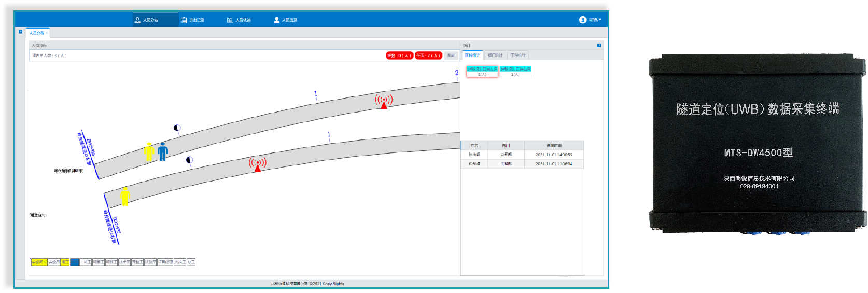Viewport: 868px width, 293px height.
Task: Close the 人员分布 page tab
Action: [x=47, y=33]
